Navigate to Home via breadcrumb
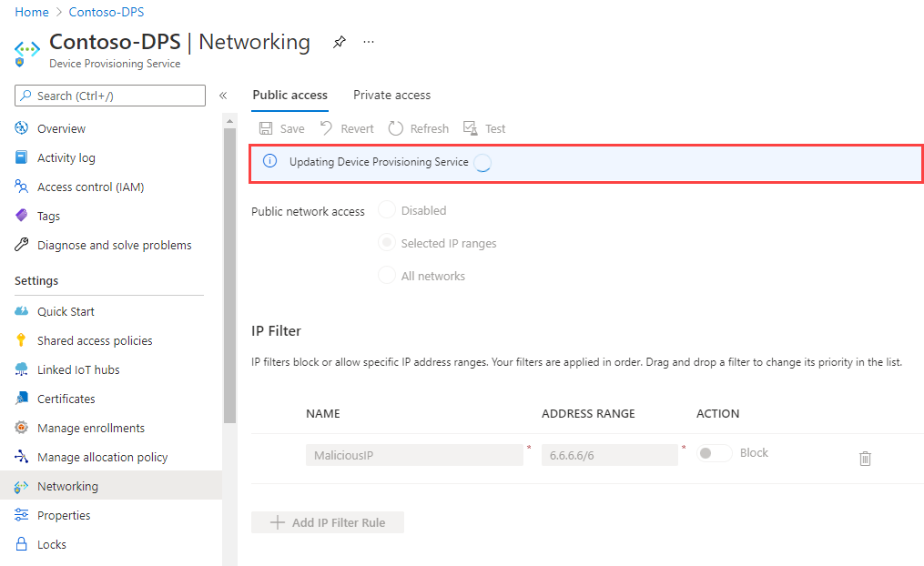Image resolution: width=924 pixels, height=566 pixels. point(32,11)
